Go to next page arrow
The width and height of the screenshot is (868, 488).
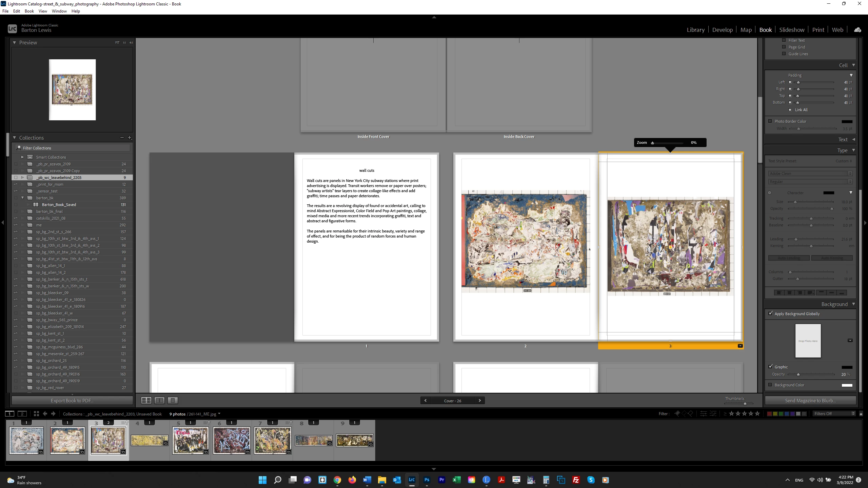pos(479,401)
